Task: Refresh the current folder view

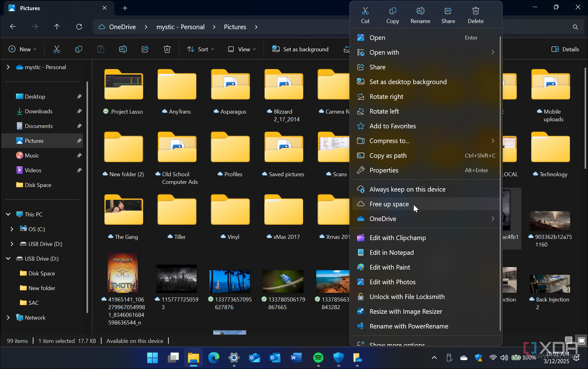Action: click(x=79, y=27)
